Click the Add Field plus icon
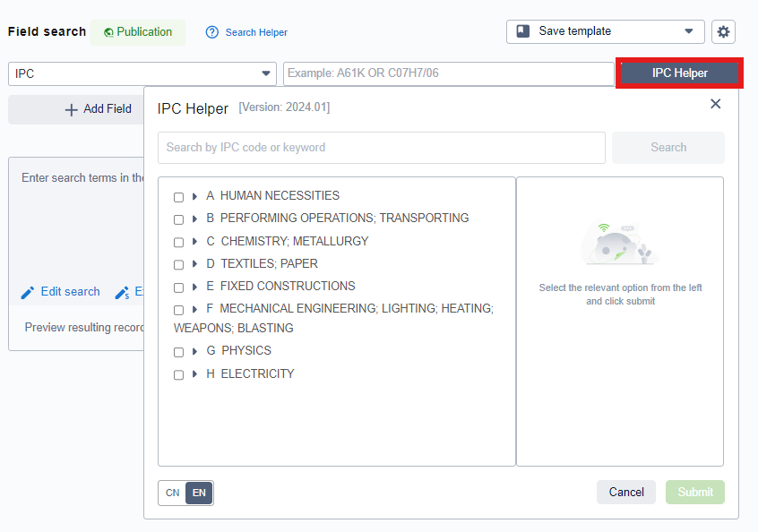Screen dimensions: 758x532 pyautogui.click(x=72, y=109)
